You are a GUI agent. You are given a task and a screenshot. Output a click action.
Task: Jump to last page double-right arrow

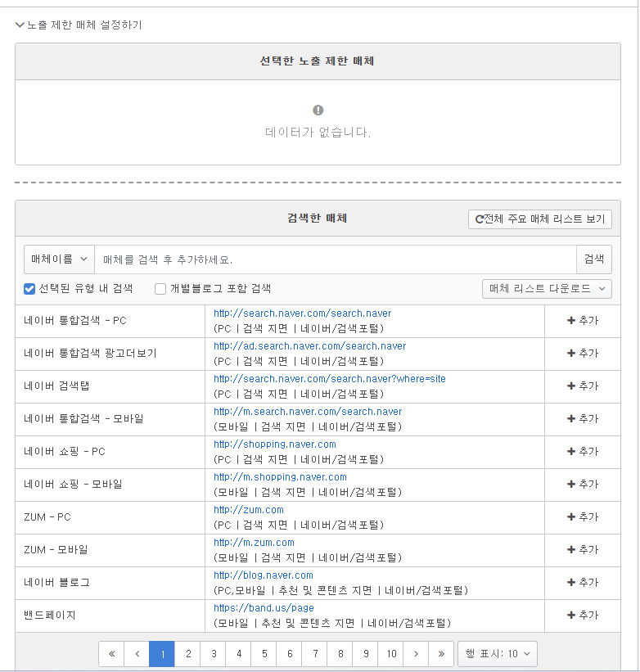point(441,654)
